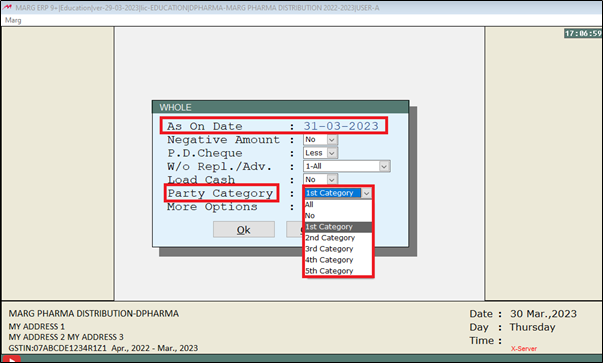The image size is (603, 363).
Task: Choose '4th Category' list option
Action: pyautogui.click(x=338, y=260)
